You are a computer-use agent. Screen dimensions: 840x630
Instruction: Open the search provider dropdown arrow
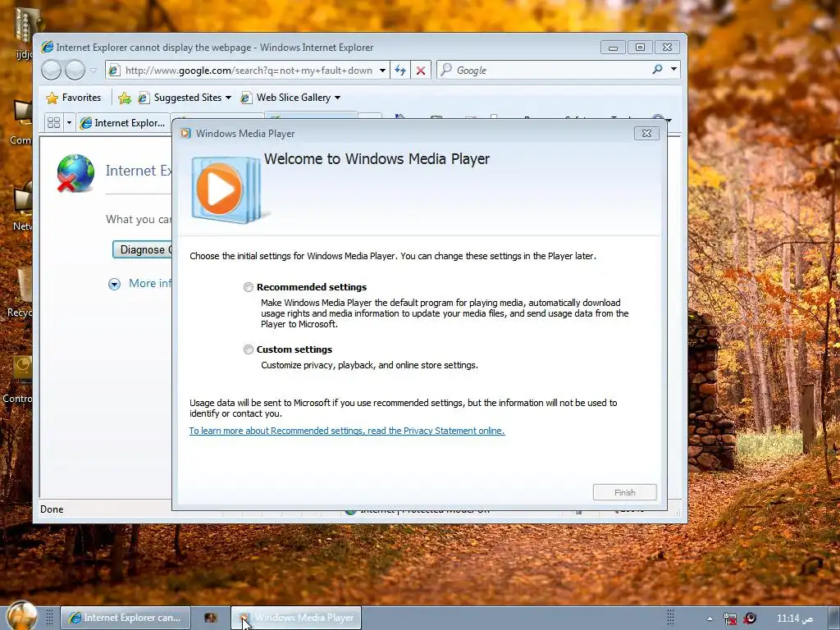(673, 69)
